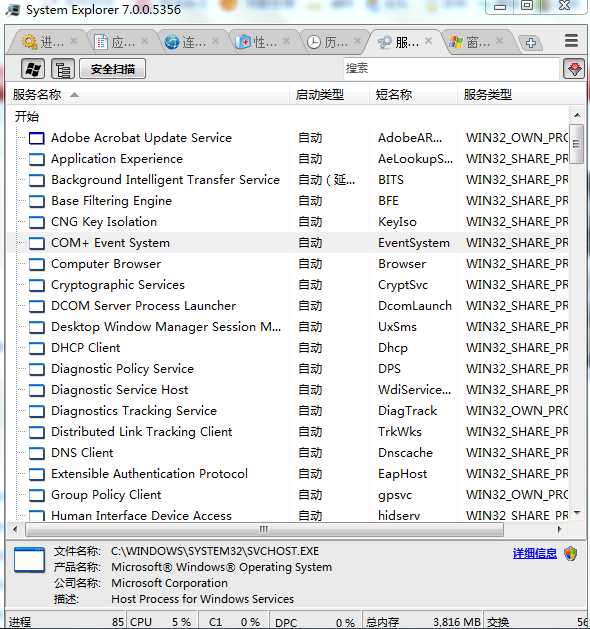590x629 pixels.
Task: Select the Application Experience row name
Action: click(x=117, y=159)
